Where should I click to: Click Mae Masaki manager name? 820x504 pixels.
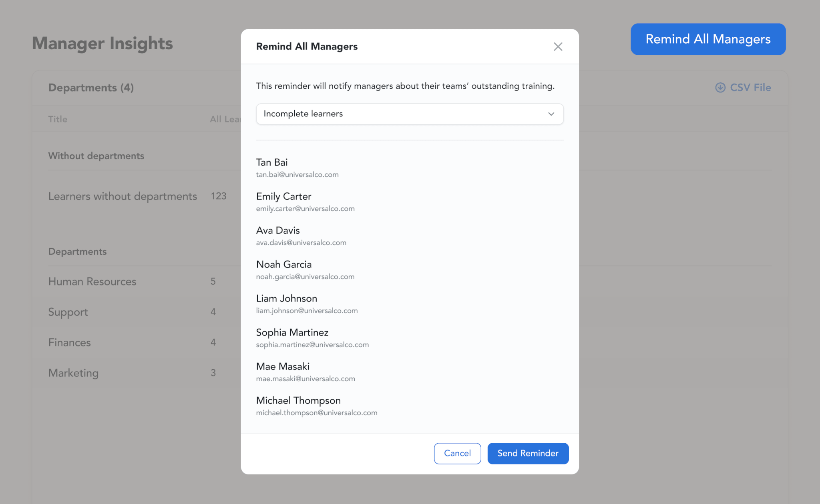click(x=283, y=366)
